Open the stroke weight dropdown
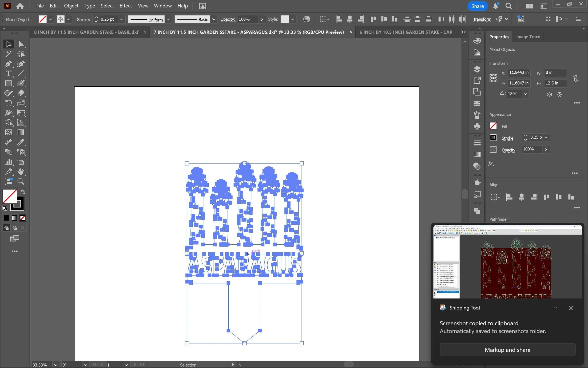This screenshot has height=368, width=588. coord(121,19)
